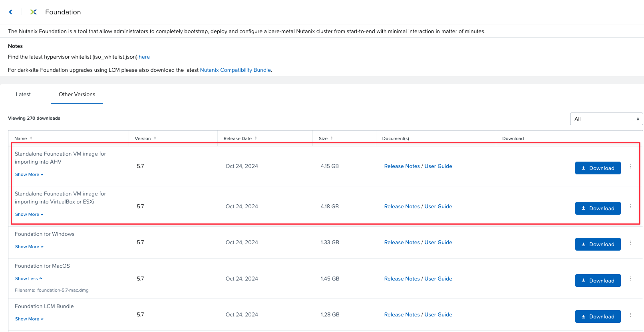Open the iso_whitelist.json 'here' link
The width and height of the screenshot is (644, 332).
[x=144, y=57]
